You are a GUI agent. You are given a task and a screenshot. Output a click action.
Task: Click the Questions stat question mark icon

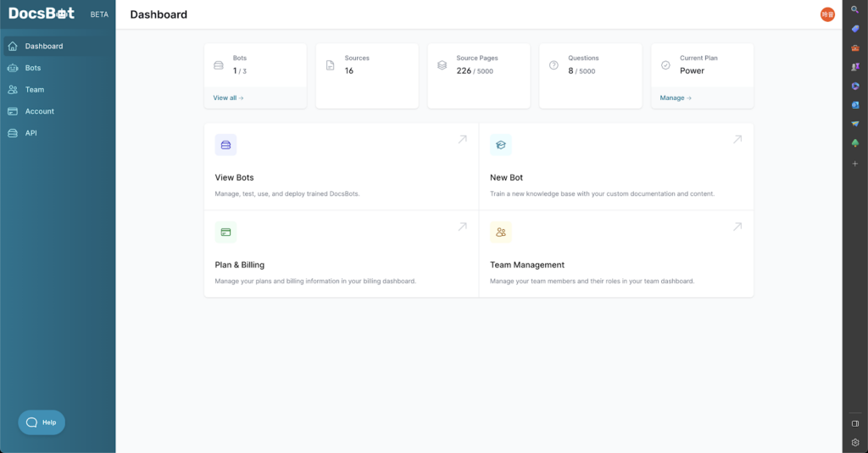click(554, 64)
